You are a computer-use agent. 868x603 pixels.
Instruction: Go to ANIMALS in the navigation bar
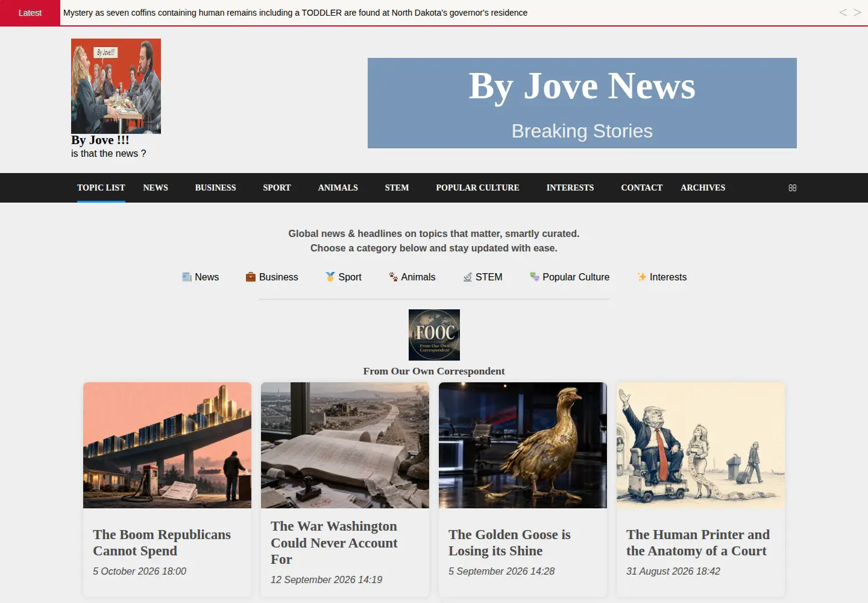(338, 188)
